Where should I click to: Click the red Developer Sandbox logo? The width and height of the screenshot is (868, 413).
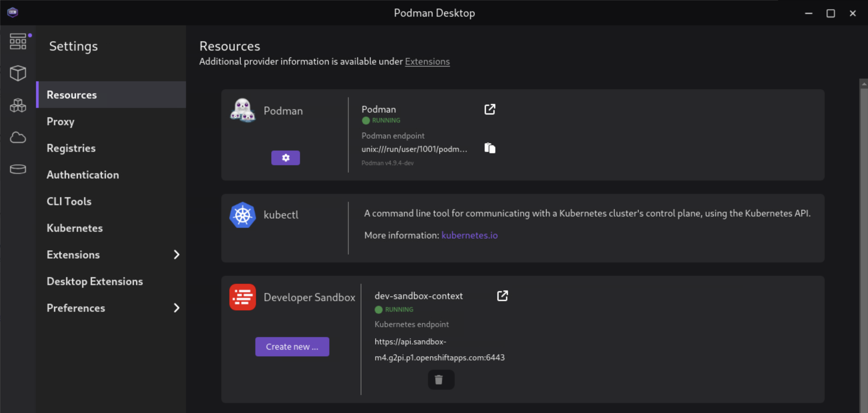[243, 297]
